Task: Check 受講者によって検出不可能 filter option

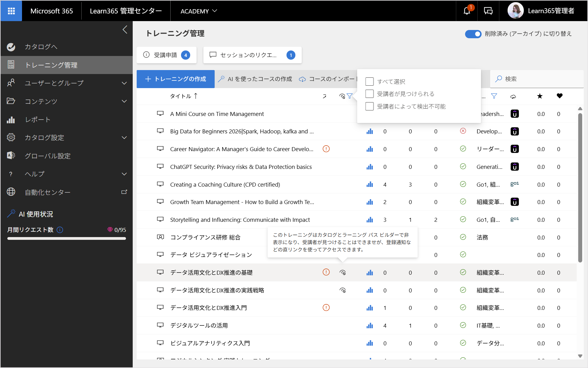Action: pyautogui.click(x=369, y=106)
